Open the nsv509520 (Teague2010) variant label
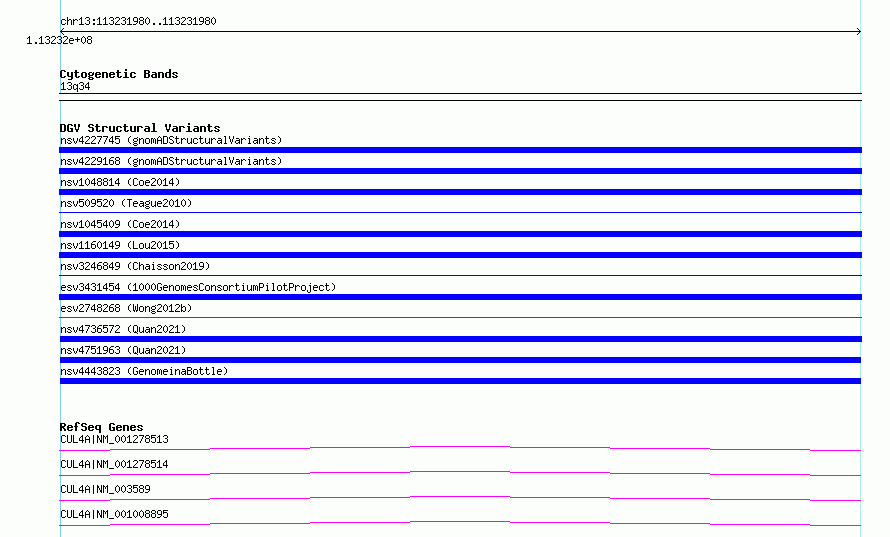This screenshot has height=537, width=890. (x=126, y=203)
